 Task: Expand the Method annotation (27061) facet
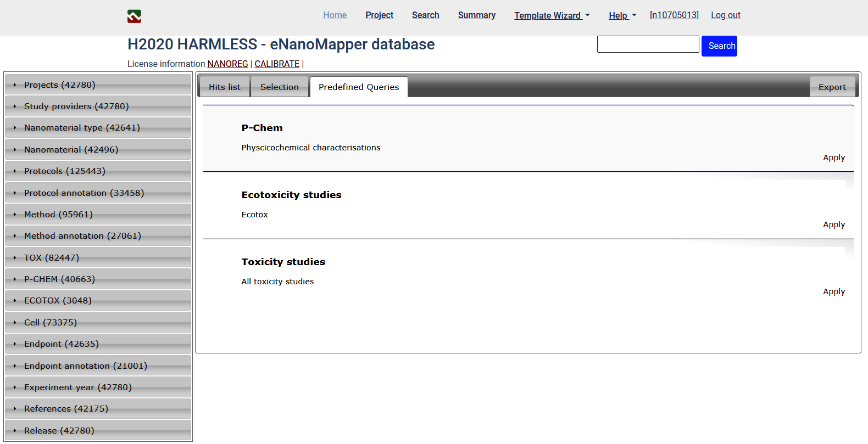pos(98,236)
